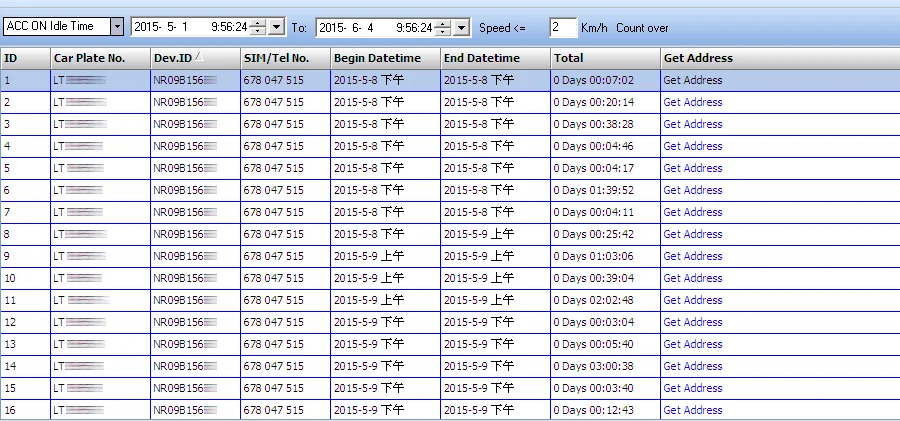This screenshot has width=900, height=421.
Task: Get Address for row 14
Action: 693,366
